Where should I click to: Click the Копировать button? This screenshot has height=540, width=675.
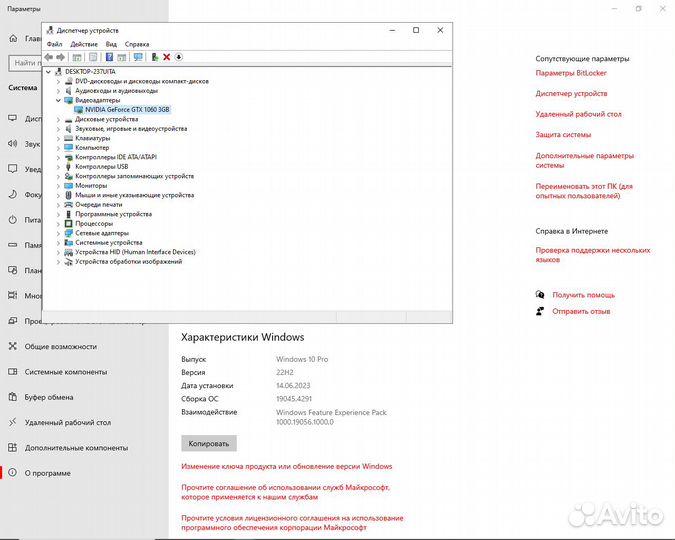pyautogui.click(x=209, y=443)
